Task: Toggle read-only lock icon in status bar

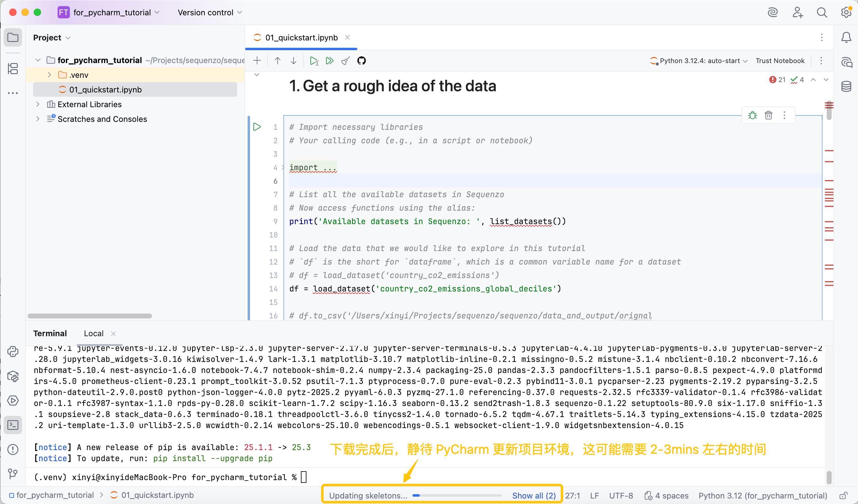Action: pyautogui.click(x=843, y=495)
